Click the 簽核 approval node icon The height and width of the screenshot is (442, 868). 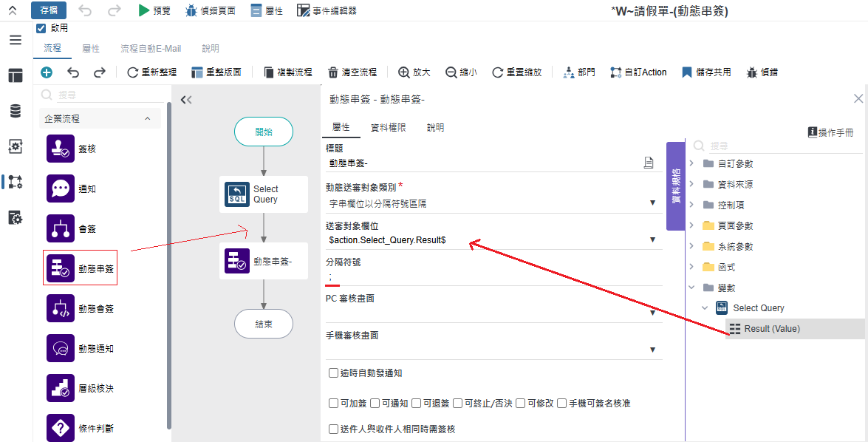tap(61, 149)
